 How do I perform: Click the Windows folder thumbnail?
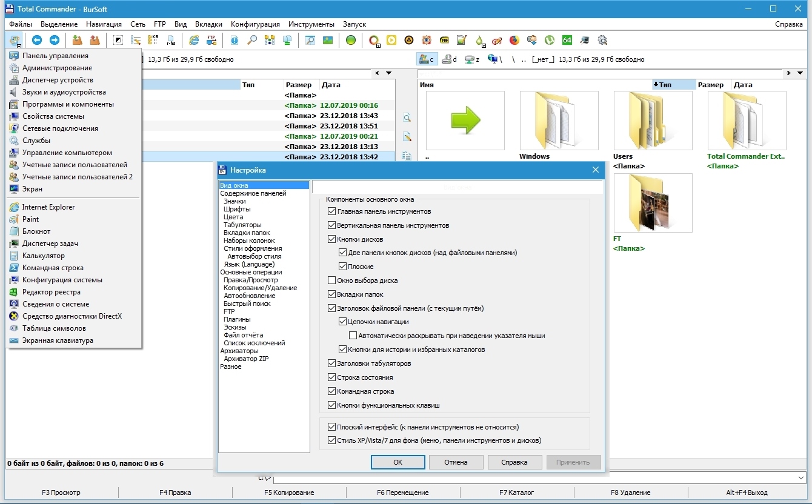(x=559, y=121)
